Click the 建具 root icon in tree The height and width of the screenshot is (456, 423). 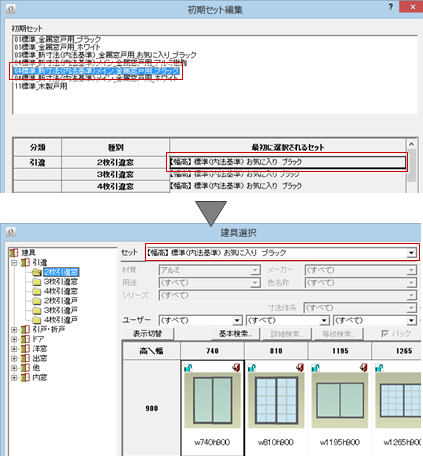pyautogui.click(x=14, y=253)
